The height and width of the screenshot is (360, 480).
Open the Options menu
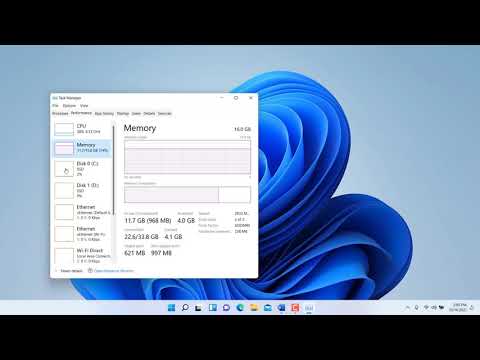point(69,106)
